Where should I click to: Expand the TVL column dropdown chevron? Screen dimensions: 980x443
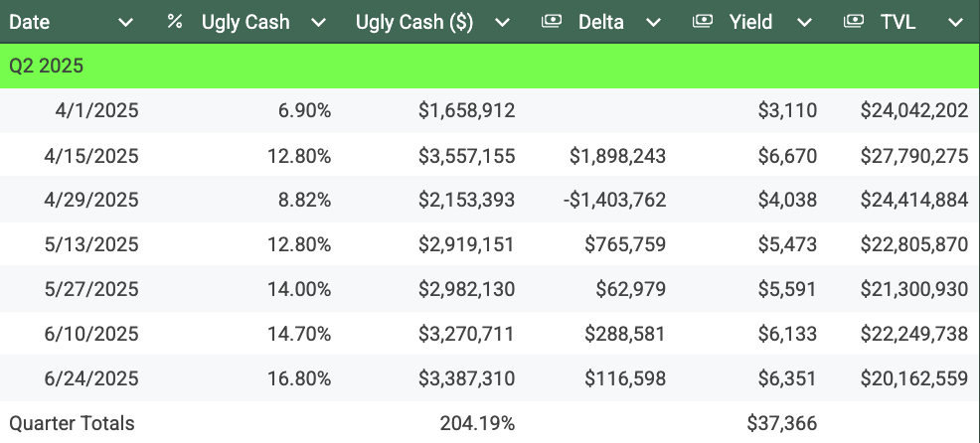tap(954, 22)
